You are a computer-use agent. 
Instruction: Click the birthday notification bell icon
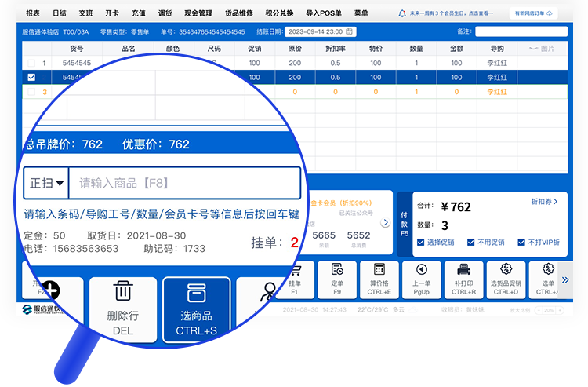tap(402, 13)
